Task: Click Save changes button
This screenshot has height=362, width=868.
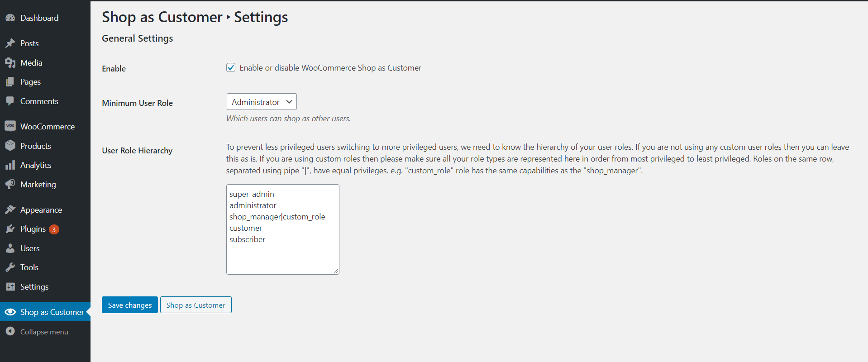Action: click(x=130, y=305)
